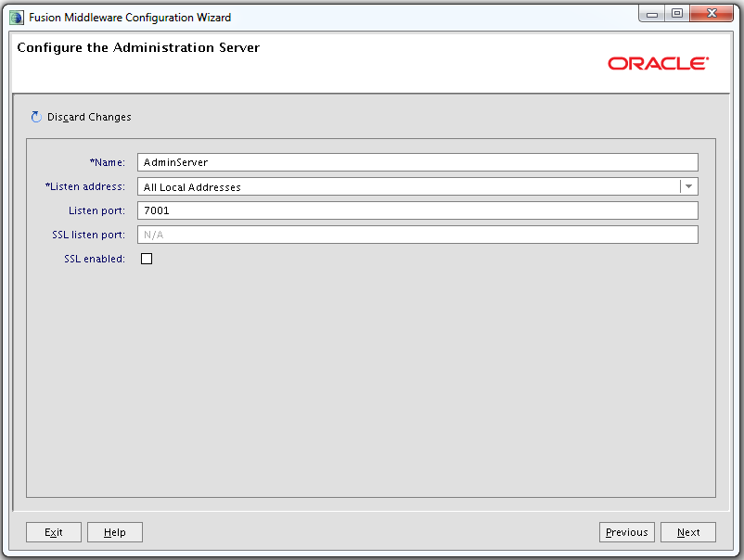The height and width of the screenshot is (560, 744).
Task: Select the All Local Addresses combo box
Action: point(417,186)
